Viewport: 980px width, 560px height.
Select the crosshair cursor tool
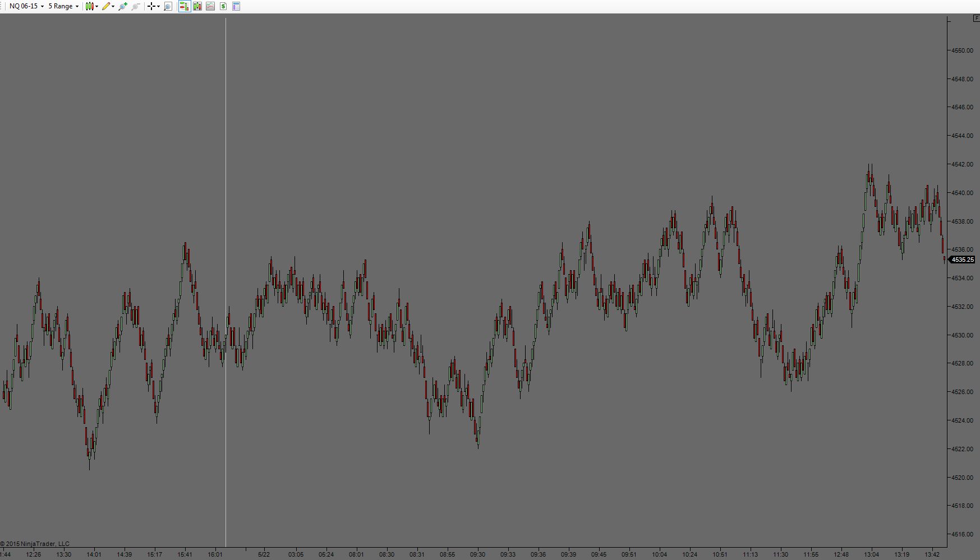pos(151,6)
